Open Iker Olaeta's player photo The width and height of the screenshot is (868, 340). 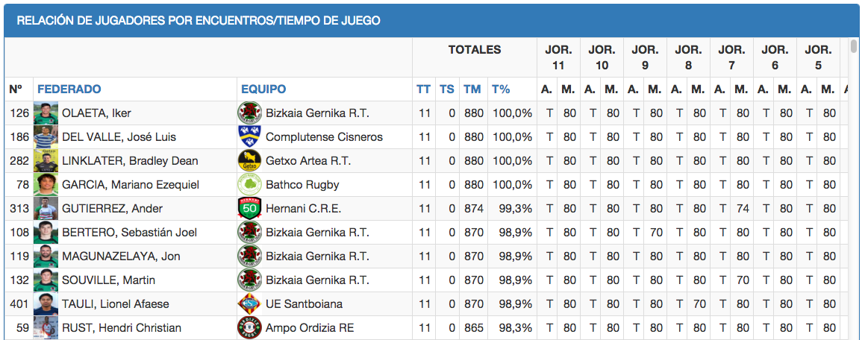(46, 113)
